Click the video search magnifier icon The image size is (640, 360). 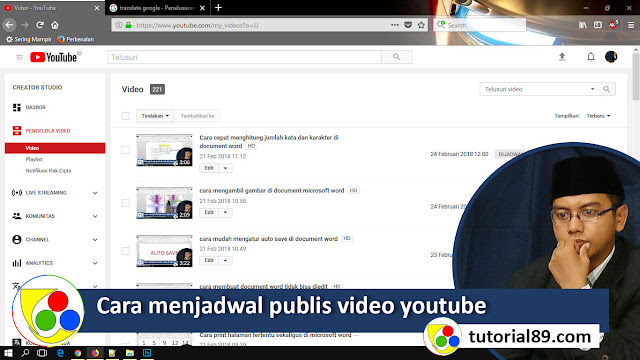(607, 89)
